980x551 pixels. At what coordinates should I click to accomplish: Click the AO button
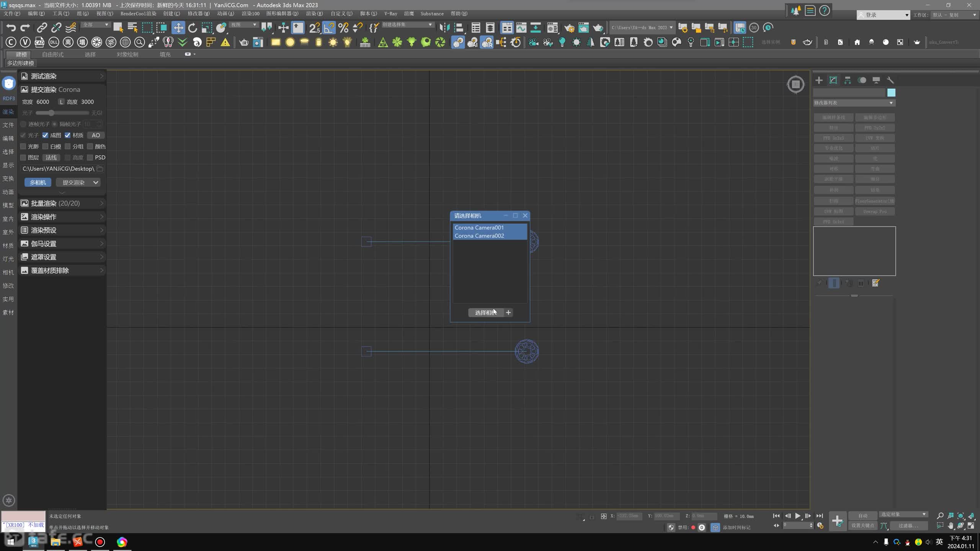tap(96, 135)
